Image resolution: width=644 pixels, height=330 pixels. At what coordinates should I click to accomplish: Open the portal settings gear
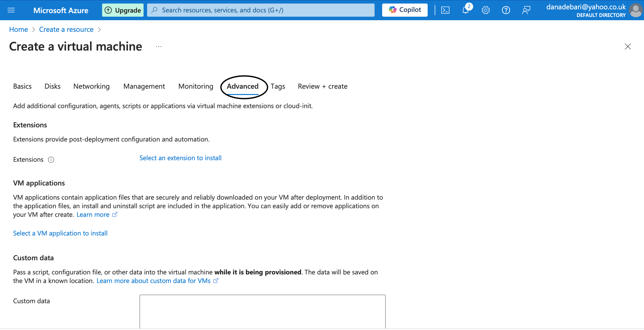(x=486, y=10)
